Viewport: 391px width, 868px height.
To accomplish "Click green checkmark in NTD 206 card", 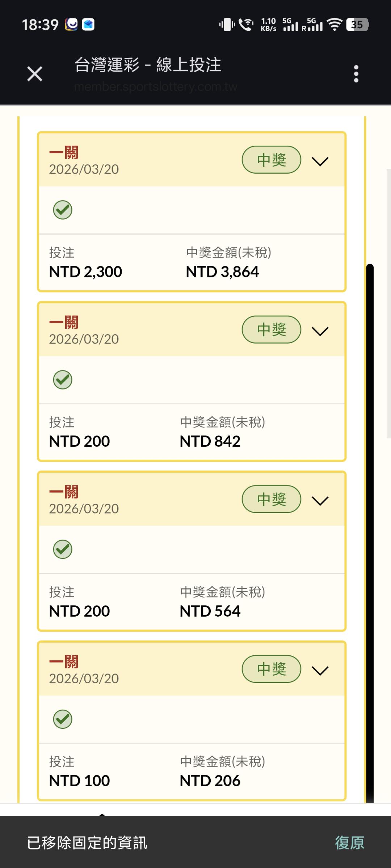I will click(63, 719).
